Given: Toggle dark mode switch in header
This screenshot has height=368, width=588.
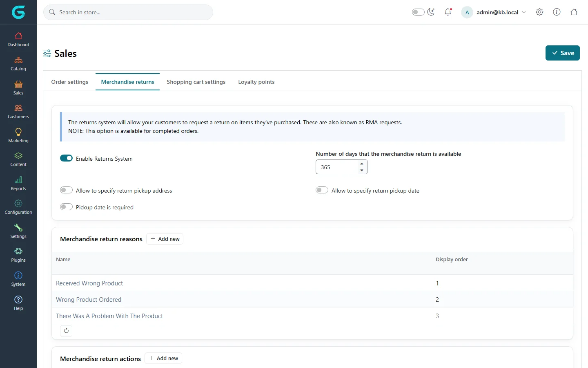Looking at the screenshot, I should 418,12.
